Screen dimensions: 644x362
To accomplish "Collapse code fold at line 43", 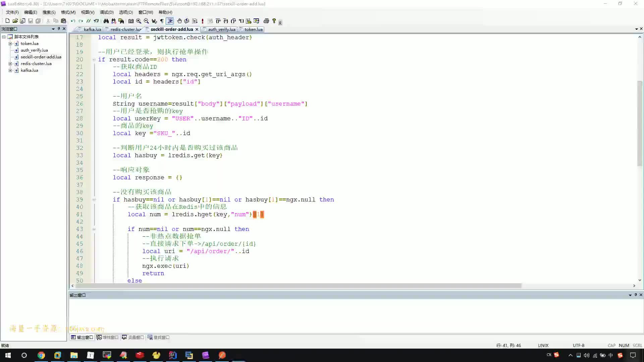I will coord(94,229).
